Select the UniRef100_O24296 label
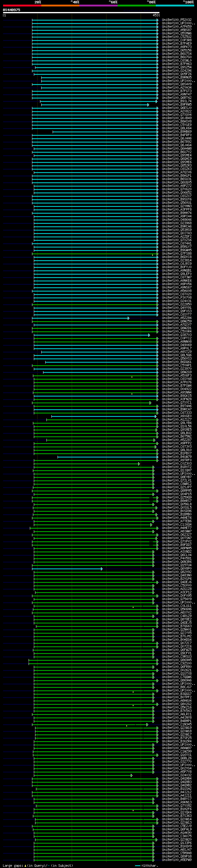This screenshot has height=868, width=197. click(177, 71)
